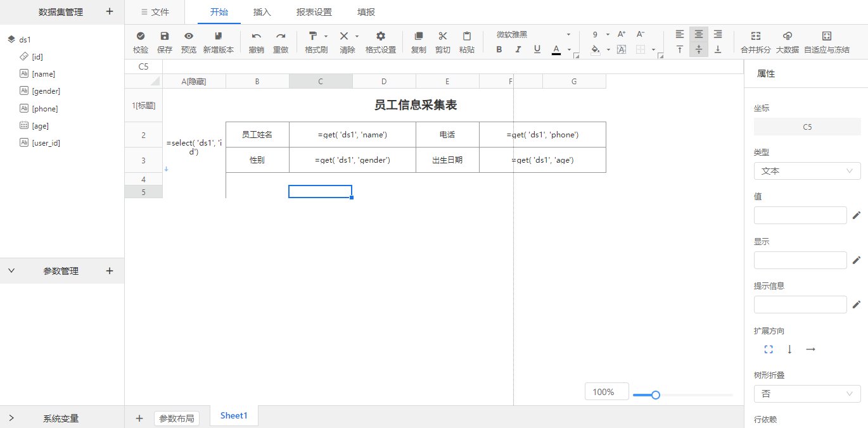Toggle italic formatting
Viewport: 868px width, 428px height.
tap(518, 49)
